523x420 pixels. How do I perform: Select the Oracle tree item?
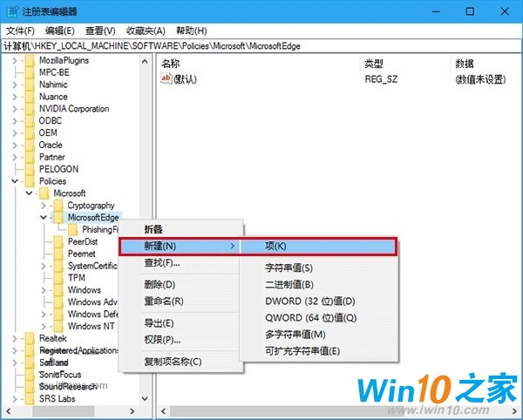coord(51,146)
